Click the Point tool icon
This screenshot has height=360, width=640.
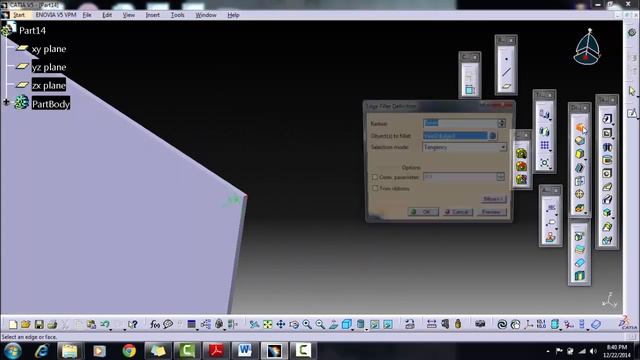(506, 59)
